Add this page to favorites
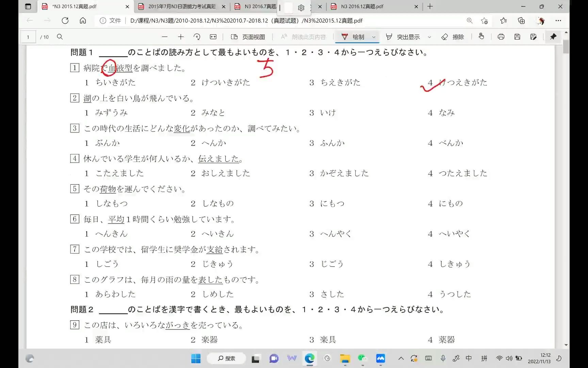 coord(485,21)
